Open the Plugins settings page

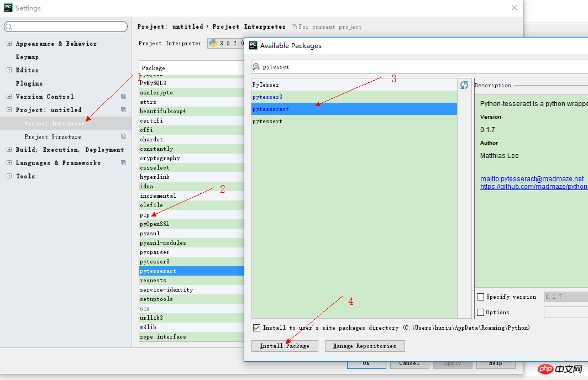click(x=29, y=83)
